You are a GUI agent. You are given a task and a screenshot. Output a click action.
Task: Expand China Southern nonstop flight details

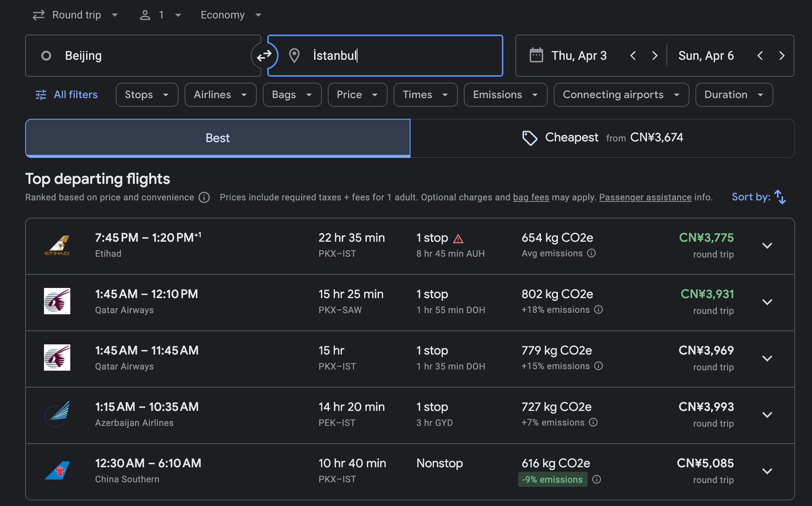tap(767, 471)
